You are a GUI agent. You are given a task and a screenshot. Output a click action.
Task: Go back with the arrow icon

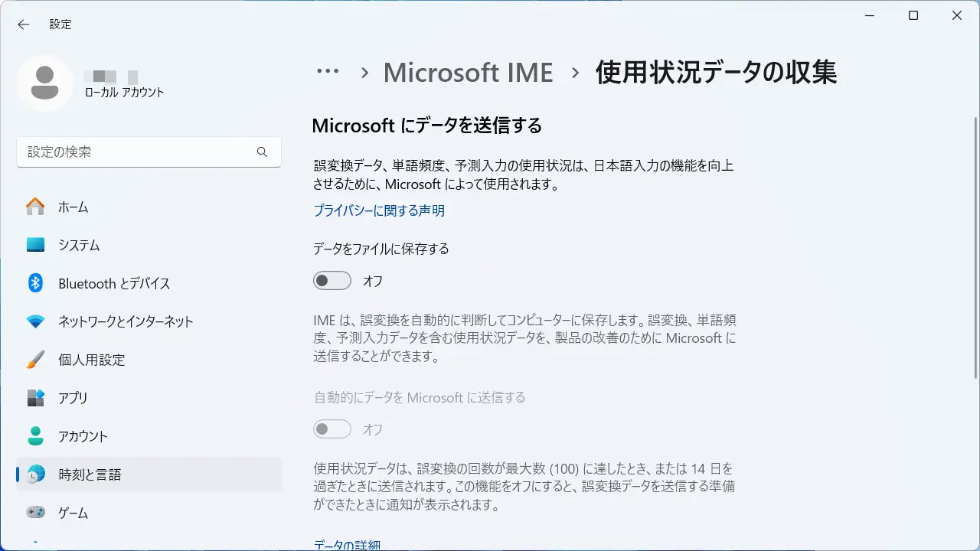click(x=24, y=24)
